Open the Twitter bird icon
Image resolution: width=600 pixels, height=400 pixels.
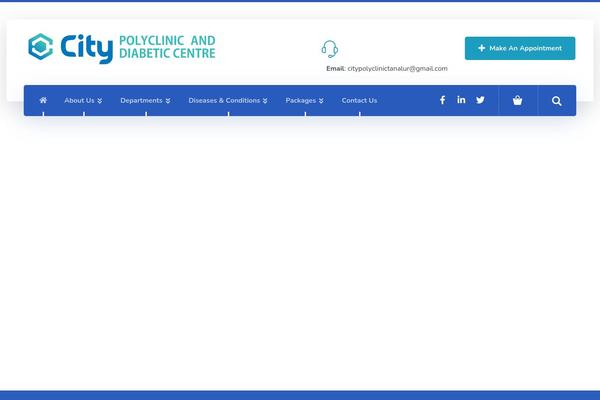click(x=480, y=100)
